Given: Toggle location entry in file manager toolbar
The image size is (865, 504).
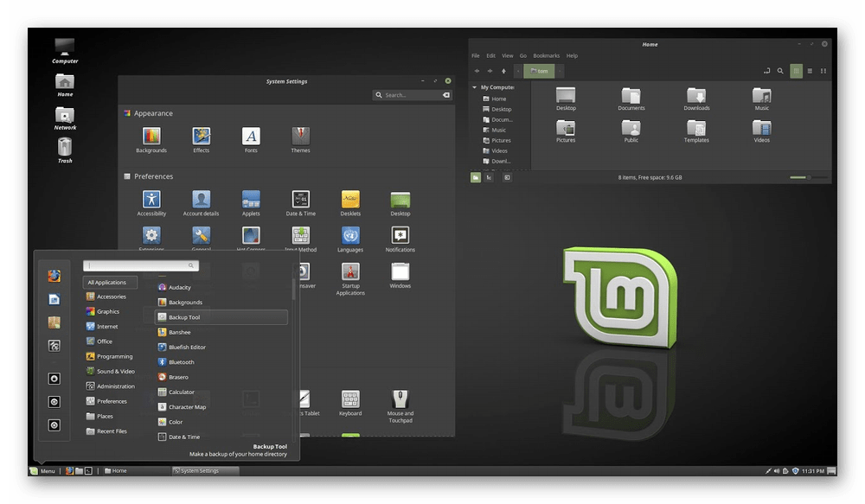Looking at the screenshot, I should click(x=766, y=71).
